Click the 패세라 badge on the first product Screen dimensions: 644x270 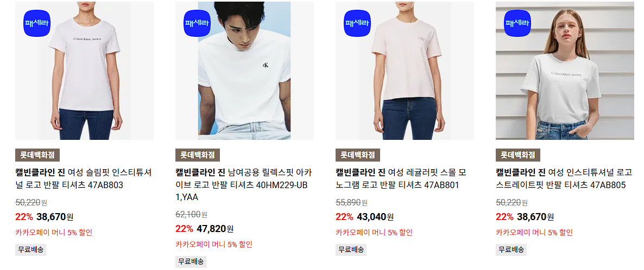click(37, 23)
